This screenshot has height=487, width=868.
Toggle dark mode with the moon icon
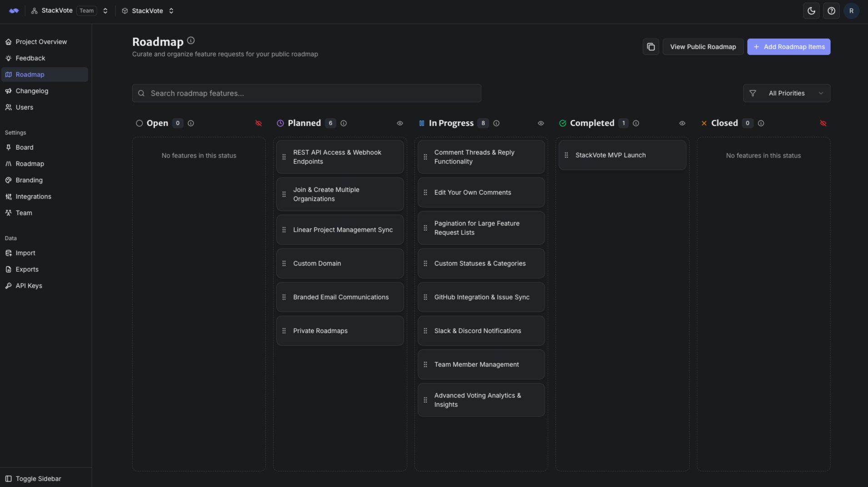click(811, 10)
